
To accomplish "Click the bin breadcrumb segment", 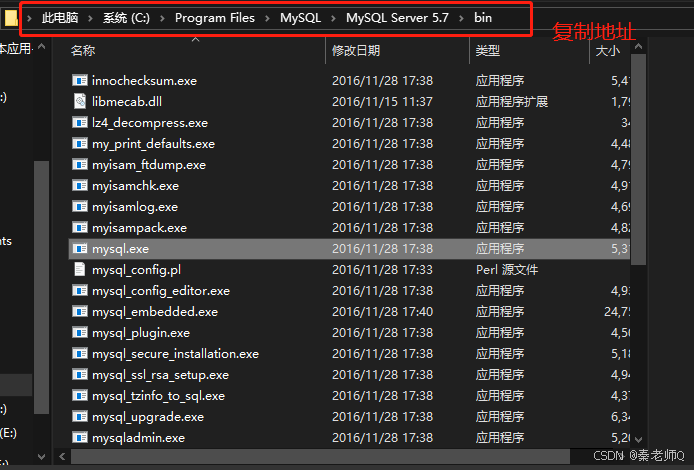I will tap(483, 18).
